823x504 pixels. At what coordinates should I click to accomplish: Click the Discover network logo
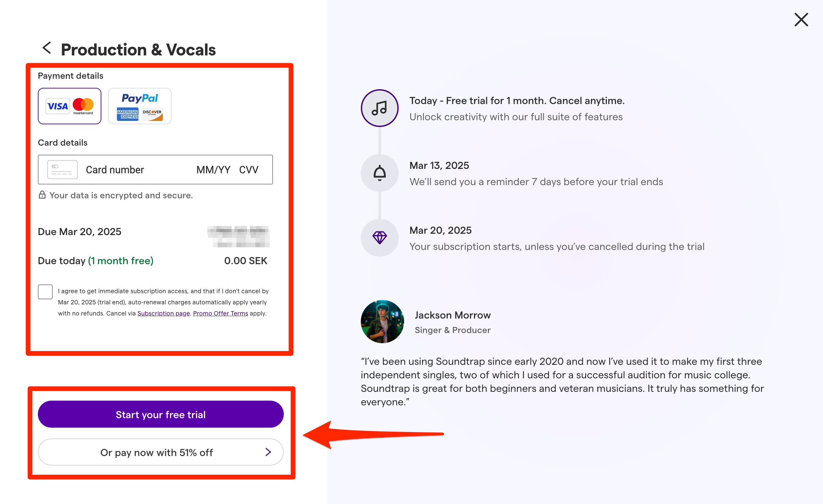153,114
